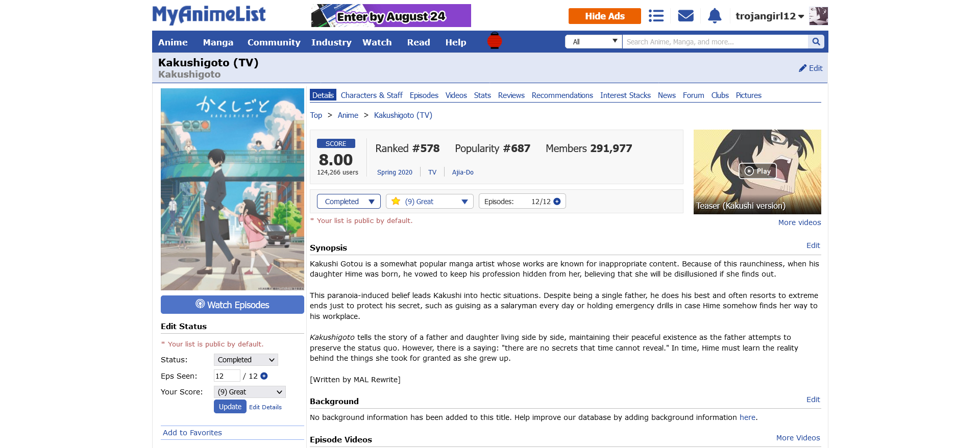Switch to the Episodes tab

pos(424,95)
